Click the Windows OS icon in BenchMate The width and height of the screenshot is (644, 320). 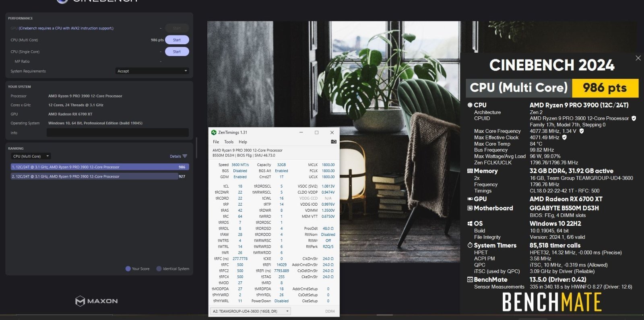(470, 223)
